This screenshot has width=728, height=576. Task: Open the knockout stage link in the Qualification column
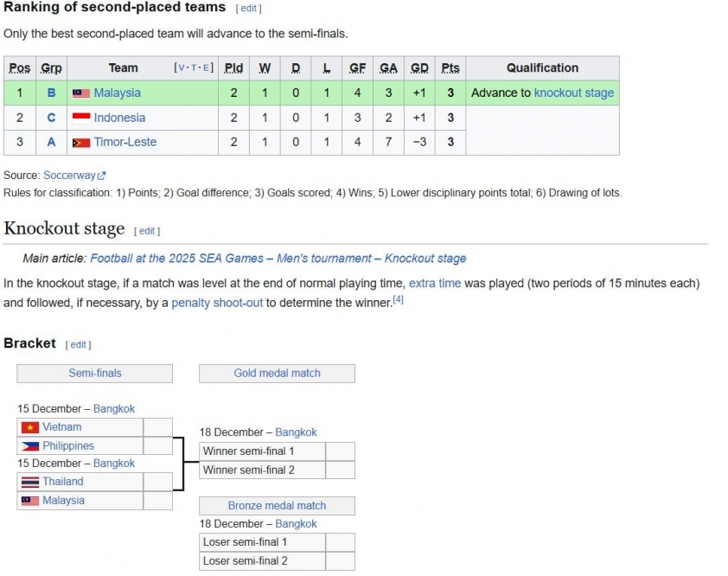click(573, 93)
